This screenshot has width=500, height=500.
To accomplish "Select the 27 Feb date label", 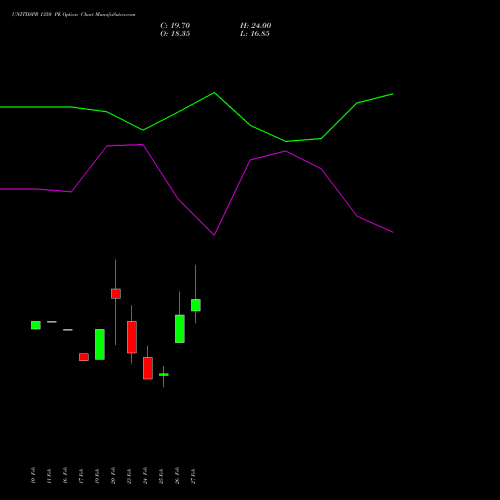I will (x=193, y=475).
